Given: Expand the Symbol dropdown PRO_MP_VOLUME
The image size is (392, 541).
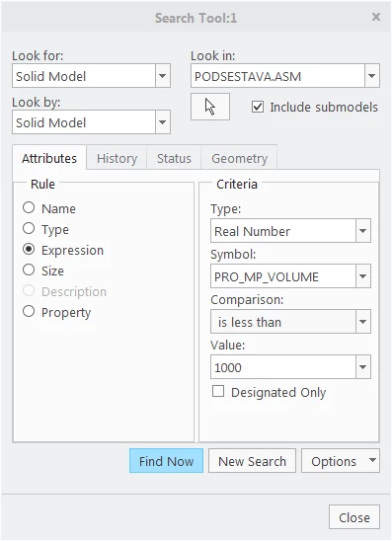Looking at the screenshot, I should 363,276.
